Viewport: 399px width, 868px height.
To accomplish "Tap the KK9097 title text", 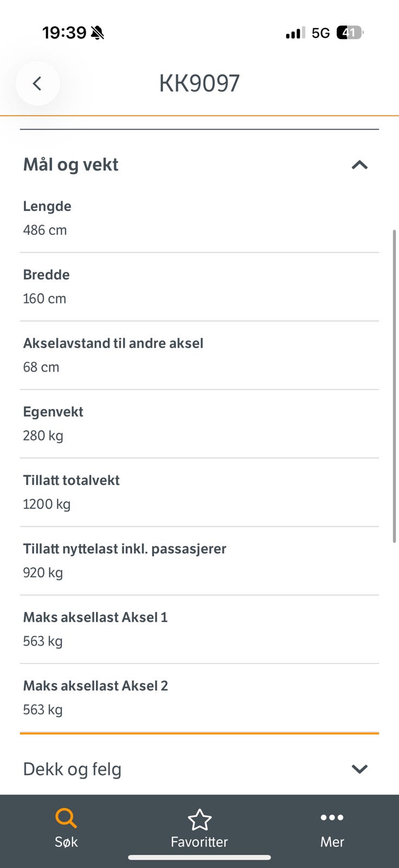I will [x=200, y=84].
